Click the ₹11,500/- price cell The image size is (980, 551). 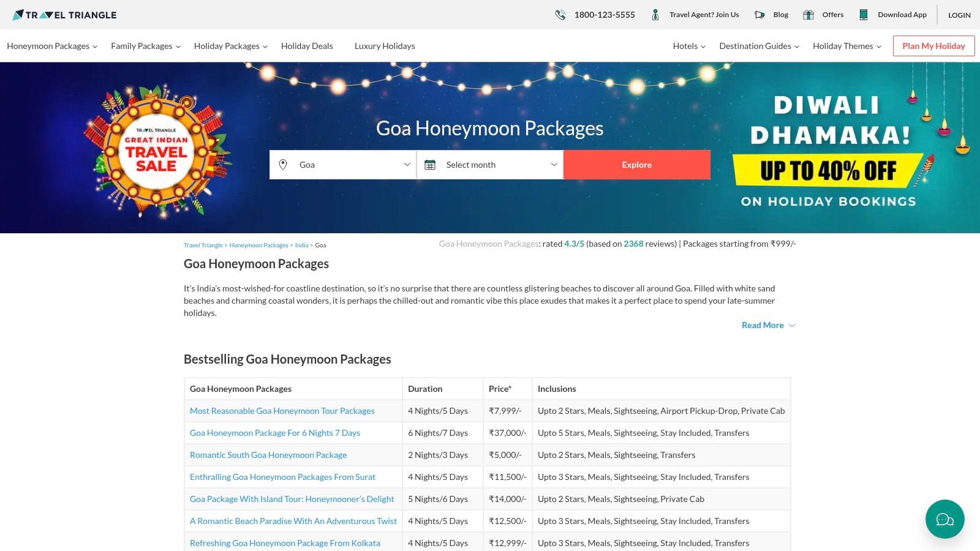[507, 477]
